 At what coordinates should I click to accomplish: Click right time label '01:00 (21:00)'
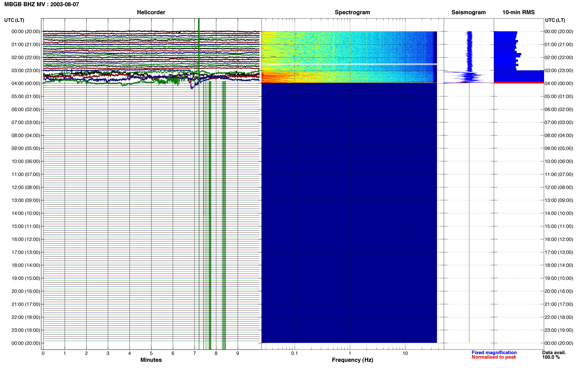559,45
